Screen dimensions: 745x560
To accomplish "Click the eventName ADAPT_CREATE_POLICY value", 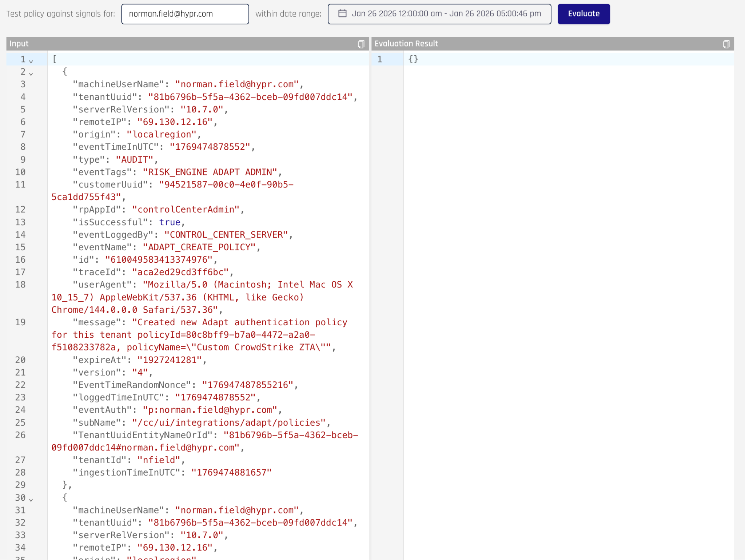I will coord(199,247).
